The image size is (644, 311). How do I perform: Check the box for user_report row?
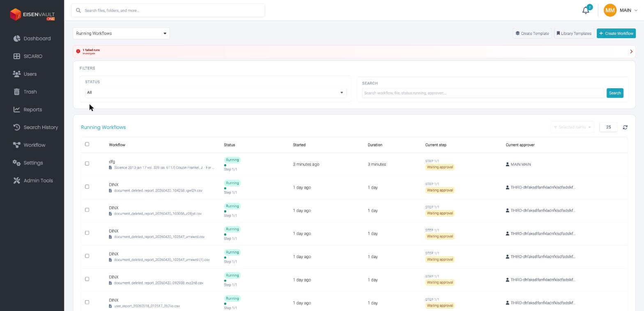click(x=87, y=302)
